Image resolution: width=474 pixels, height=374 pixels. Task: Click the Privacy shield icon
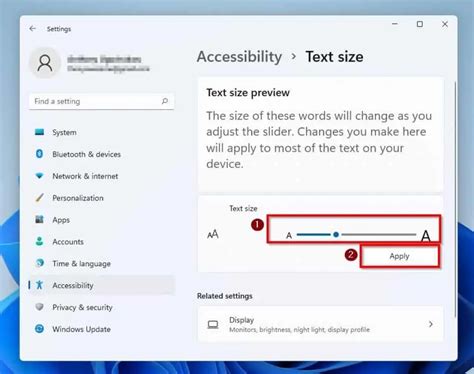click(39, 307)
